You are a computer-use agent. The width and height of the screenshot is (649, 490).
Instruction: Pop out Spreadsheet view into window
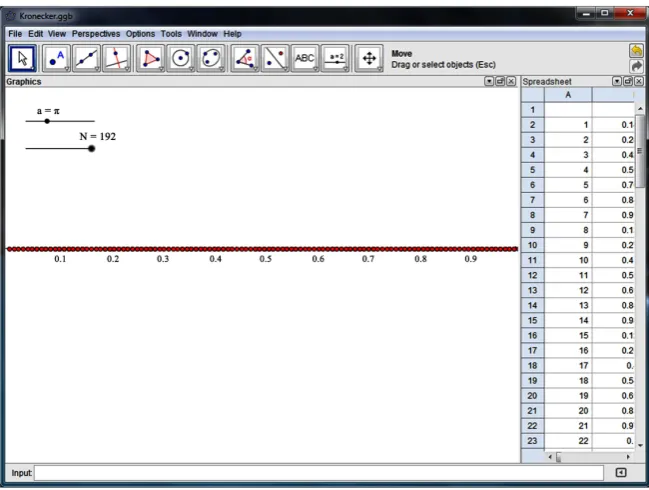[628, 81]
